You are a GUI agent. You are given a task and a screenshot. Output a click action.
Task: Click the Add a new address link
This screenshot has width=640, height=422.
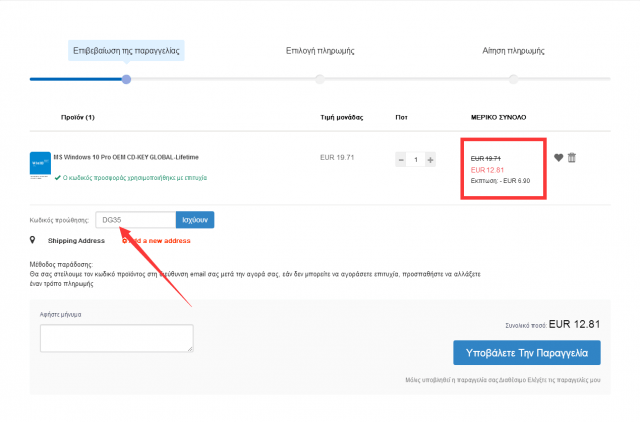pos(158,240)
